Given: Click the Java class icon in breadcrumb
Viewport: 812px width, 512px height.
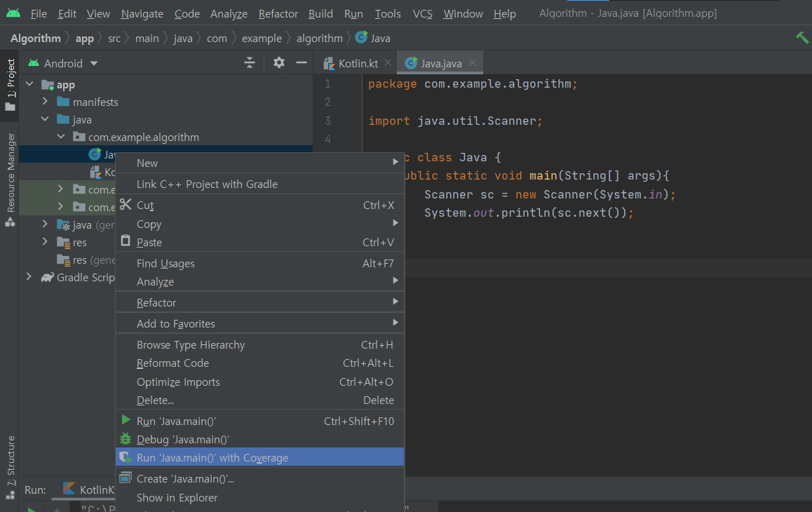Looking at the screenshot, I should tap(361, 37).
